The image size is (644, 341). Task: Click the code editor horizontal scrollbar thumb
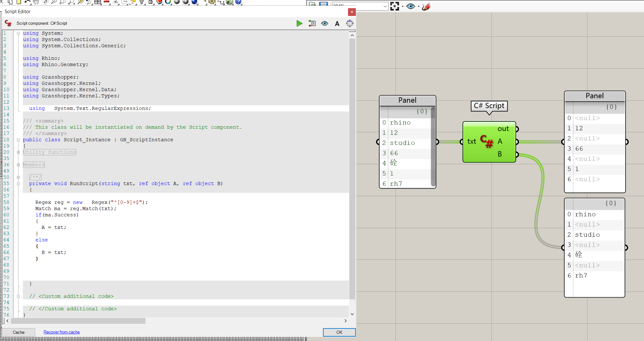pos(78,321)
